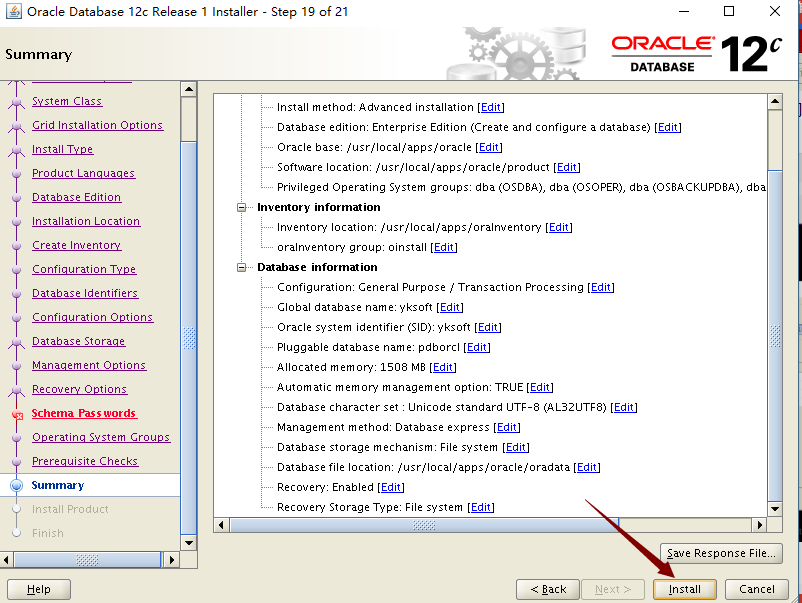Click summary pane scroll up arrow
Screen dimensions: 802x603
coord(775,101)
